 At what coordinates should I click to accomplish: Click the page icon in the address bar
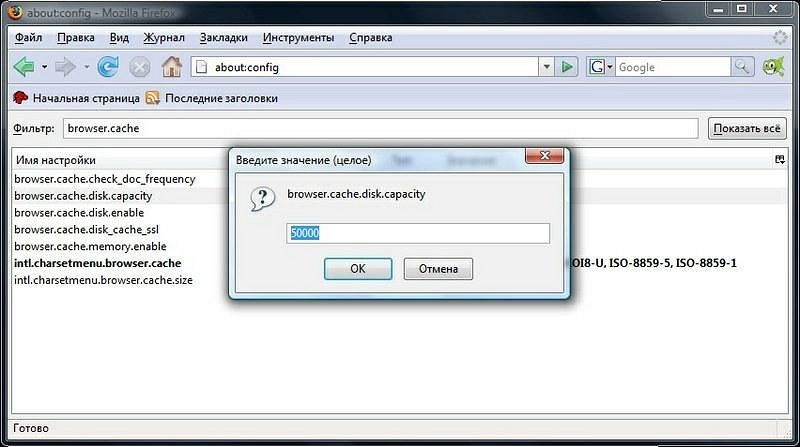pyautogui.click(x=202, y=67)
